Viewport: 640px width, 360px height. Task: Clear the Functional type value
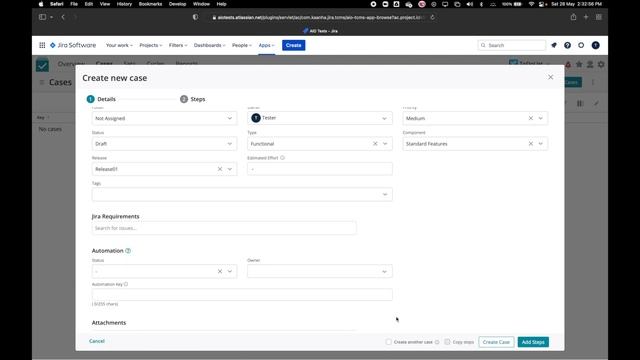pyautogui.click(x=375, y=144)
